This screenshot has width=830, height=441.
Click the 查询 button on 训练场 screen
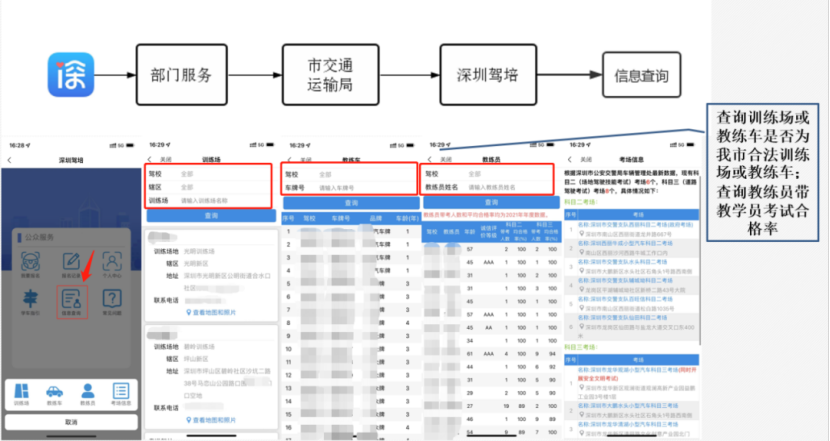209,214
